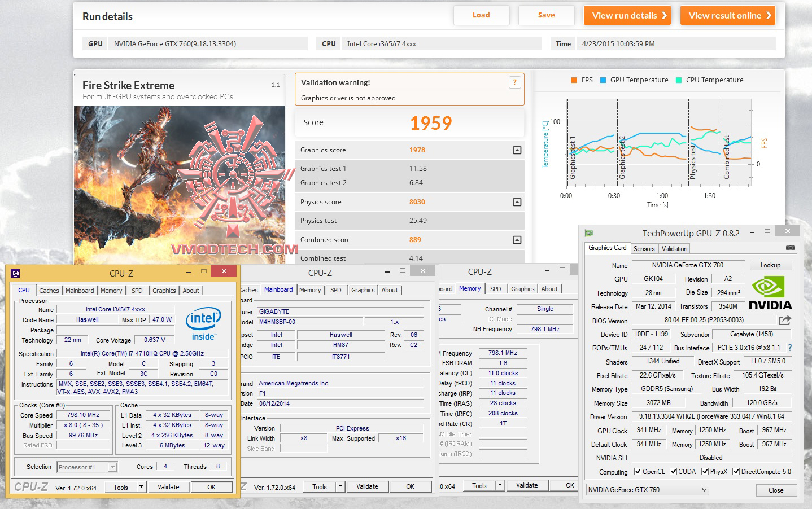Select SPD tab in Memory CPU-Z window
The image size is (812, 509).
pos(496,289)
